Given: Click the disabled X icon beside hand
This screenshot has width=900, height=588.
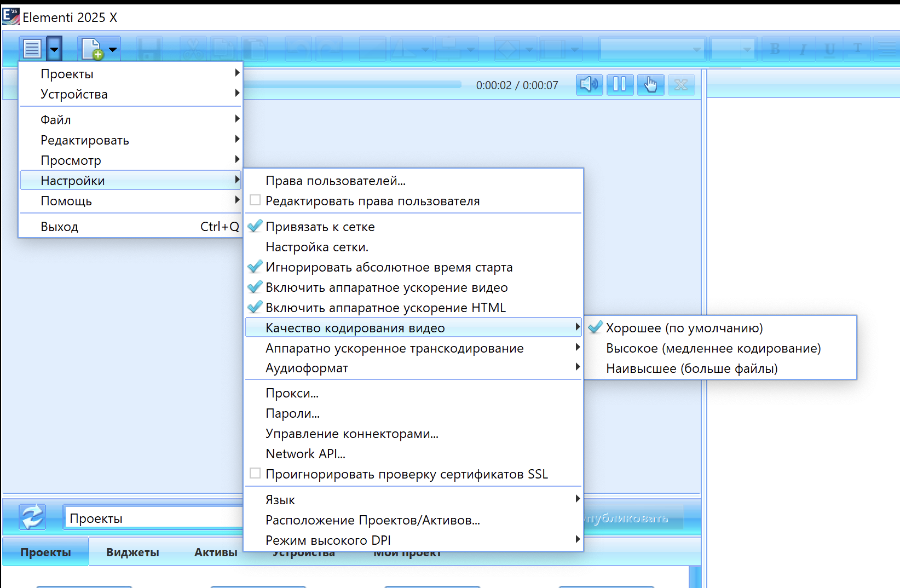Looking at the screenshot, I should point(681,85).
